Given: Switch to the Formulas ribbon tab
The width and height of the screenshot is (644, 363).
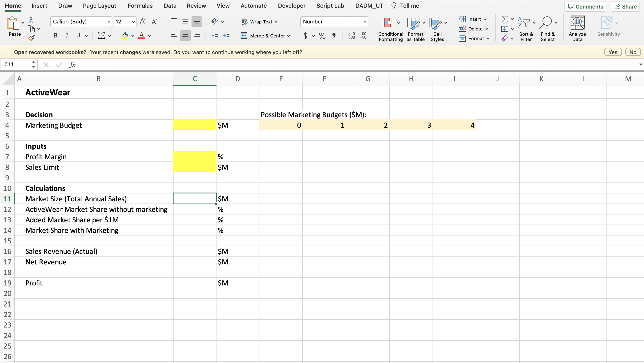Looking at the screenshot, I should [x=140, y=5].
